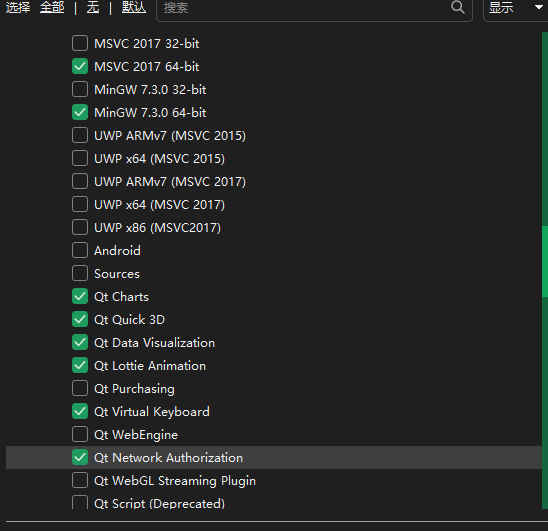This screenshot has height=531, width=548.
Task: Select the 'MSVC 2017 64-bit' row text
Action: click(146, 66)
